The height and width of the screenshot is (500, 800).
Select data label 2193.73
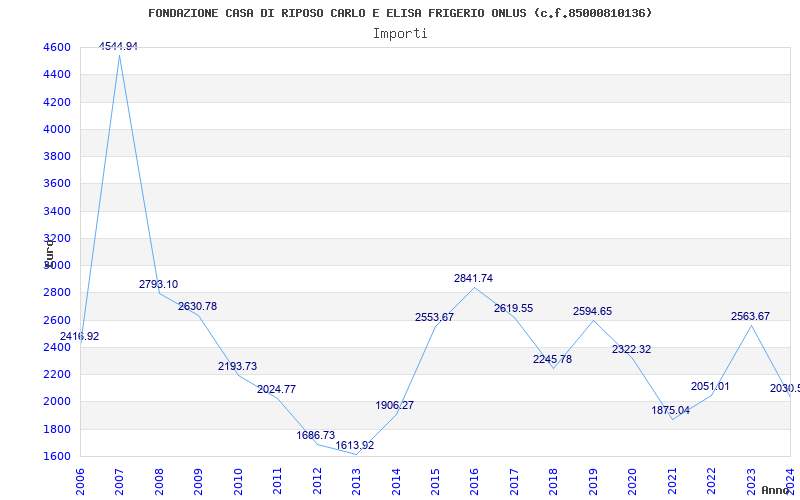pos(238,366)
